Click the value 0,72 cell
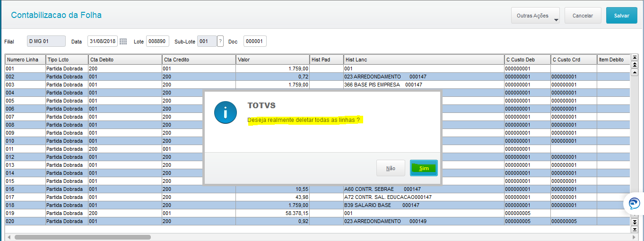The height and width of the screenshot is (241, 644). point(273,77)
